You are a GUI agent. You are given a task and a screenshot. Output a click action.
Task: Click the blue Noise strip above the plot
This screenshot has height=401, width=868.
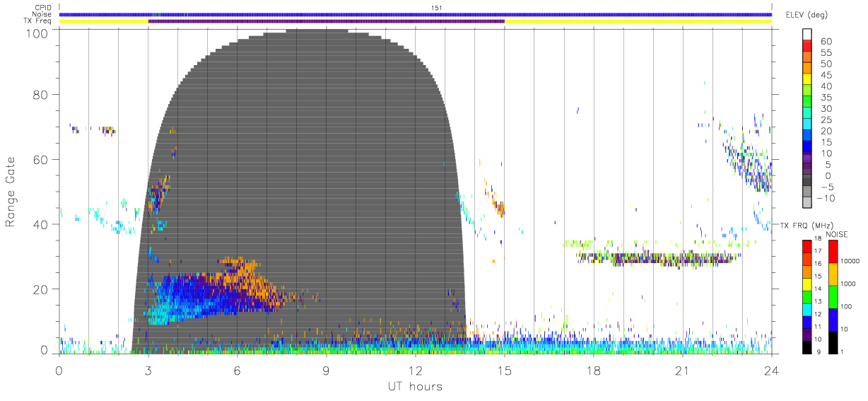coord(416,14)
